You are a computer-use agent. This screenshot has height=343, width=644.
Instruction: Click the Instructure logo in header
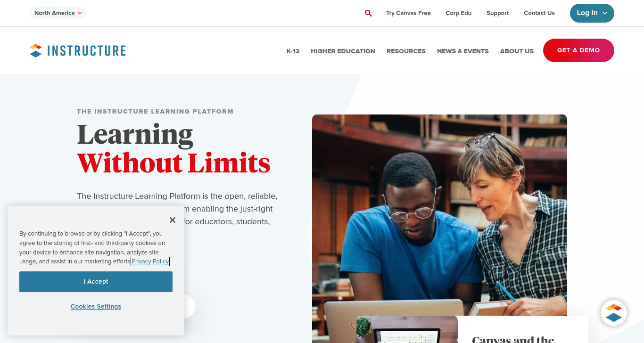[78, 50]
